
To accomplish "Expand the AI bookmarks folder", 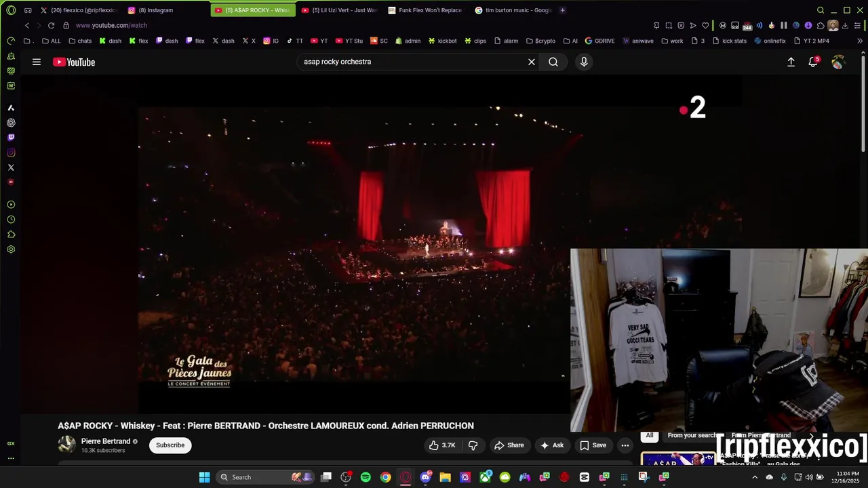I will (570, 41).
